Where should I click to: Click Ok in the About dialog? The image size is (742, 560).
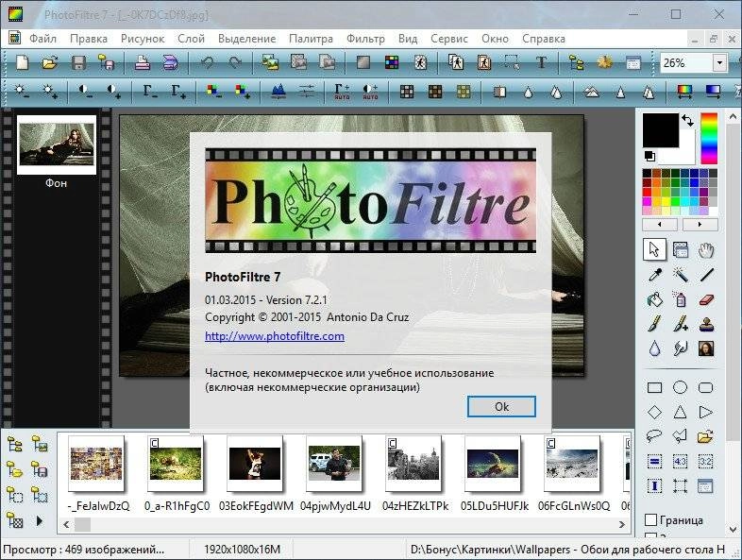[x=501, y=407]
